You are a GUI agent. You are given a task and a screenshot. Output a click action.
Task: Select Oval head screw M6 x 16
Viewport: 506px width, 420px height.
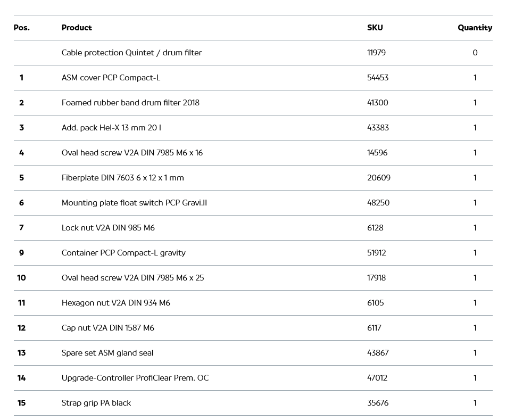[132, 153]
